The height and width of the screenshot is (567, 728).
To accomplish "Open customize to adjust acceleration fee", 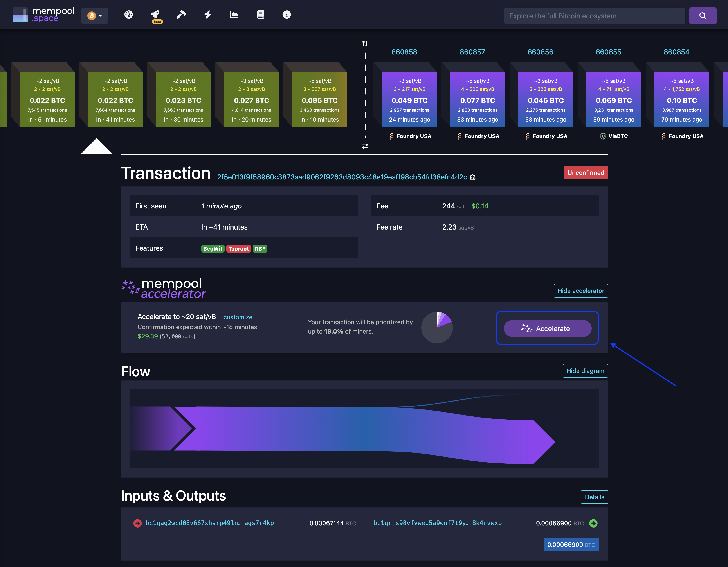I will [238, 317].
